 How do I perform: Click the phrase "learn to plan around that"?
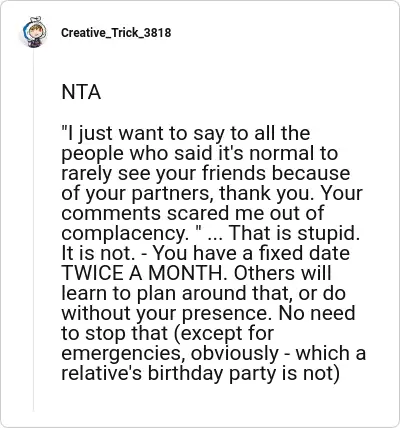pos(175,293)
